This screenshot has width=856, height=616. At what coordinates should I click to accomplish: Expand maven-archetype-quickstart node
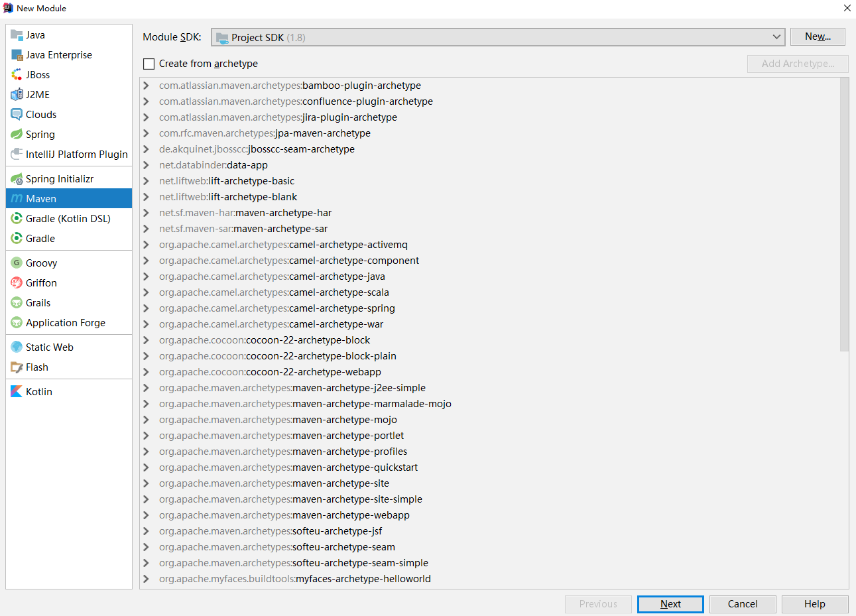(147, 467)
